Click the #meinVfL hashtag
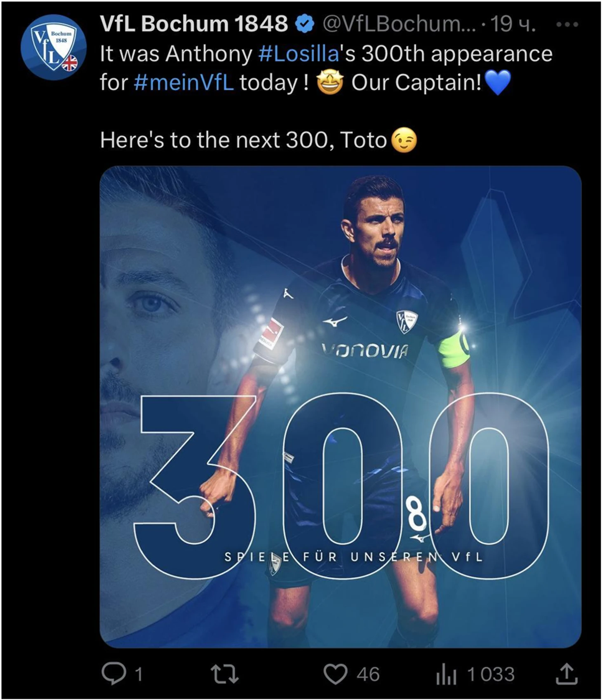 184,82
